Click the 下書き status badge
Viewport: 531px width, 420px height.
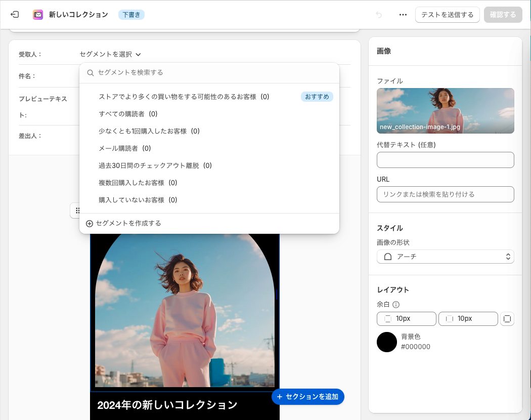coord(131,15)
